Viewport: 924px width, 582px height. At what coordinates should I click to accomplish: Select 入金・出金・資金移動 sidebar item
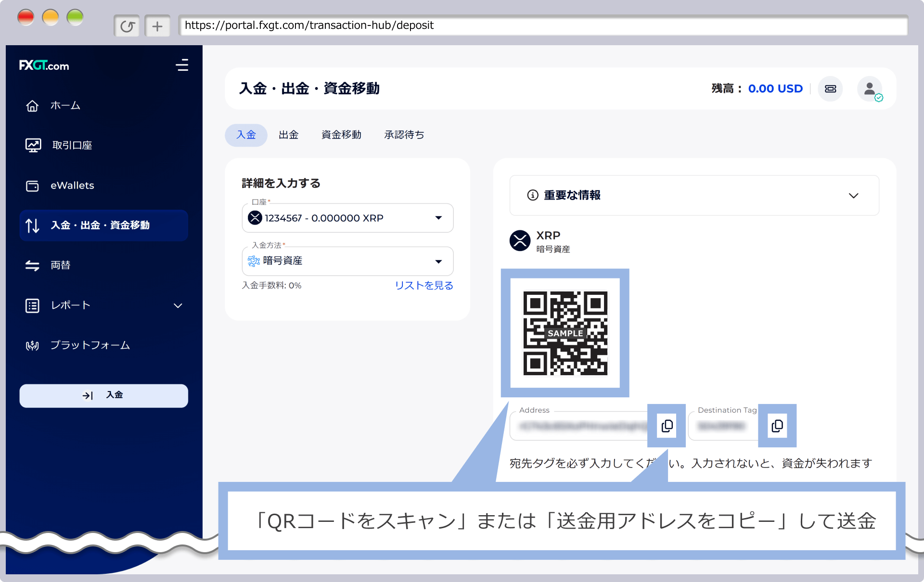(x=103, y=225)
